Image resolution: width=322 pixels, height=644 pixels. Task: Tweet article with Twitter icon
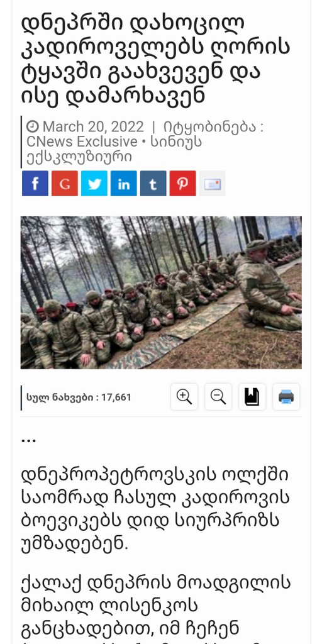[94, 184]
